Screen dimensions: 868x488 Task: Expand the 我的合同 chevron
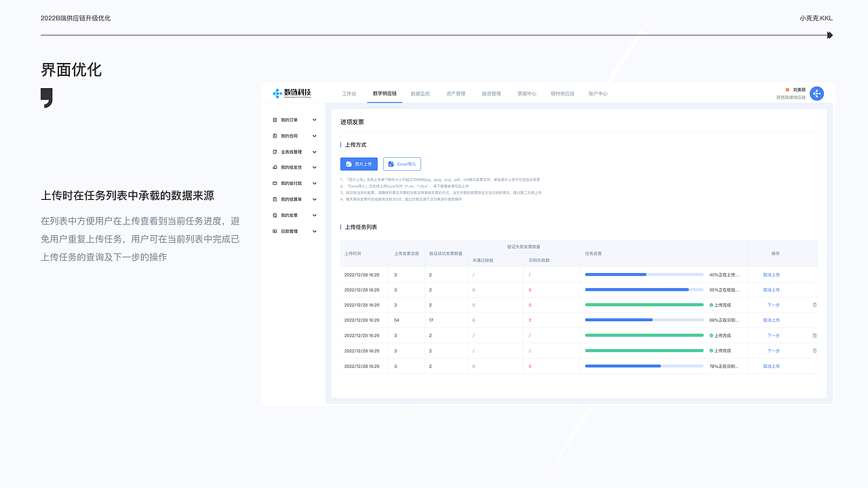[315, 136]
